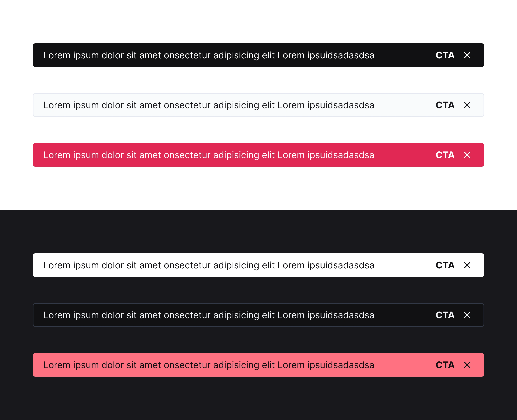Select the light gray banner's message text

[209, 105]
